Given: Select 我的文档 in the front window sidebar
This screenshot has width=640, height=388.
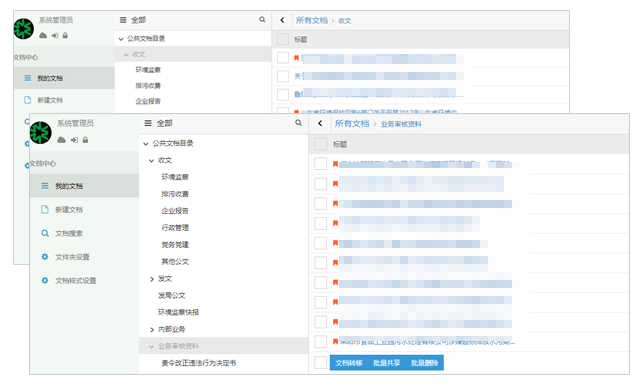Looking at the screenshot, I should [84, 186].
